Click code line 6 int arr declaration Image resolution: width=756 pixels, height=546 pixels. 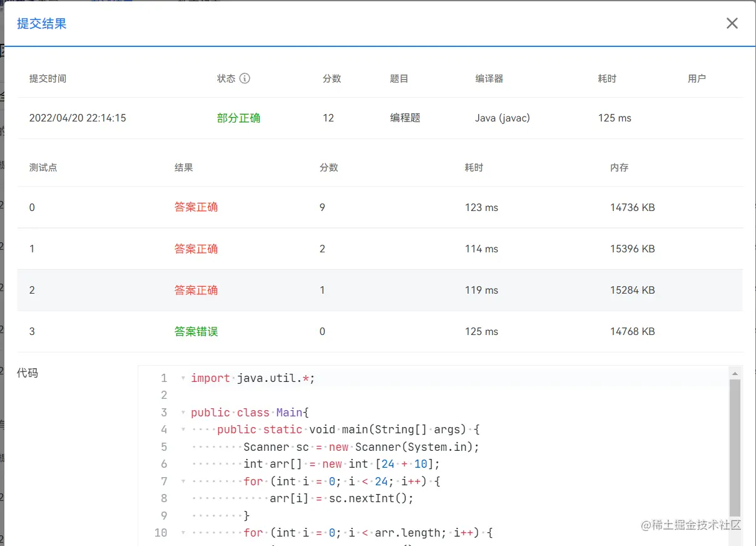(x=342, y=464)
